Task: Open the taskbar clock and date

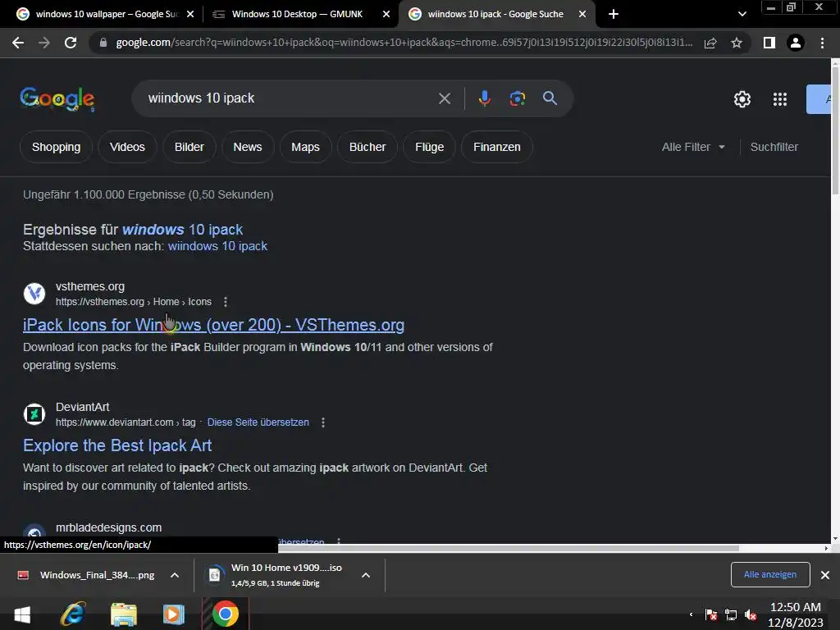Action: (x=796, y=614)
